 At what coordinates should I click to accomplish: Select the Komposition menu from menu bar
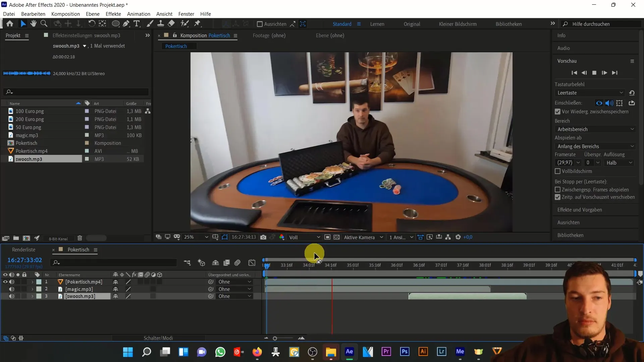tap(65, 14)
